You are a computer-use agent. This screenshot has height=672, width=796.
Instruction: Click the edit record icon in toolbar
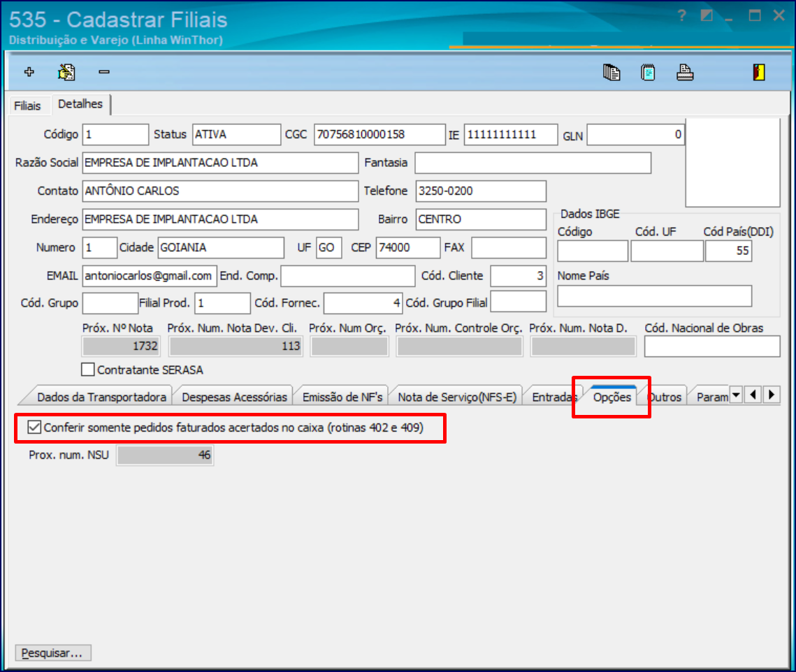(66, 72)
